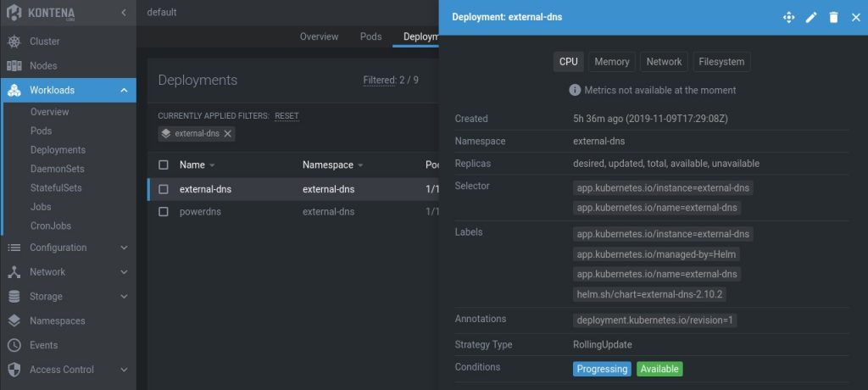Collapse the Workloads section chevron
This screenshot has height=390, width=868.
[x=124, y=91]
